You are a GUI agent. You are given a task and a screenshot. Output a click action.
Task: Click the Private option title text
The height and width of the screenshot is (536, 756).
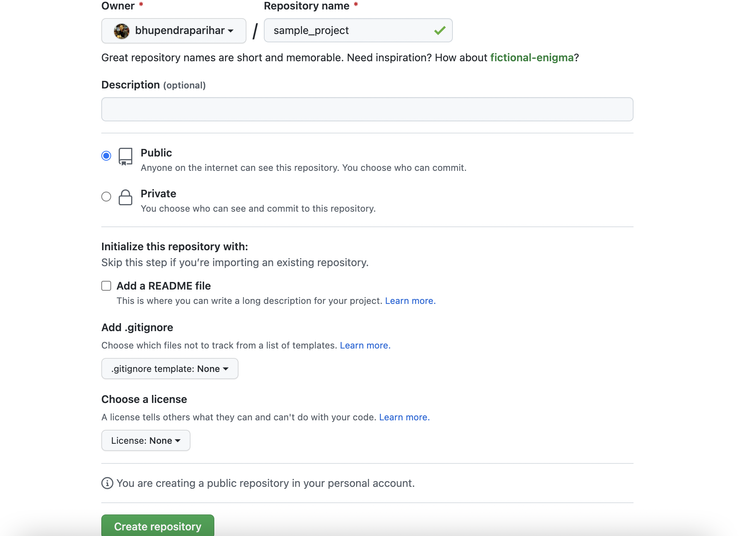pyautogui.click(x=158, y=194)
